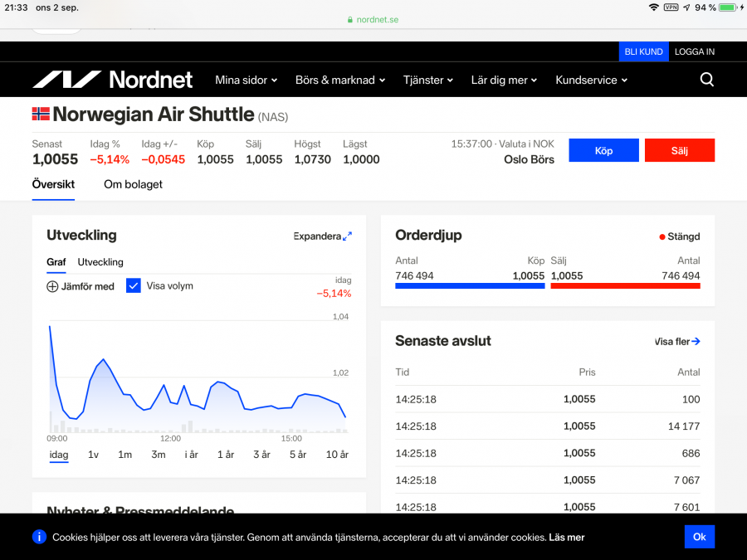747x560 pixels.
Task: Click the Norwegian flag icon
Action: pos(41,114)
